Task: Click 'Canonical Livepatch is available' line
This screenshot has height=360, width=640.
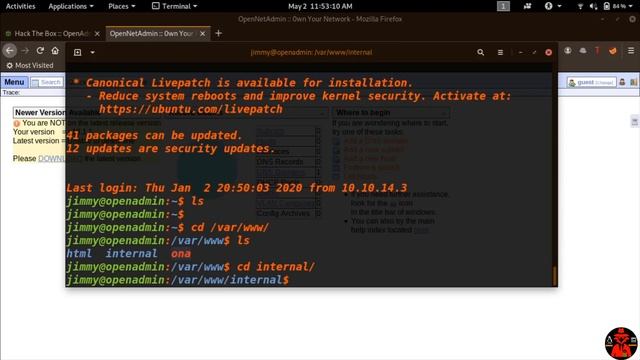Action: [249, 82]
